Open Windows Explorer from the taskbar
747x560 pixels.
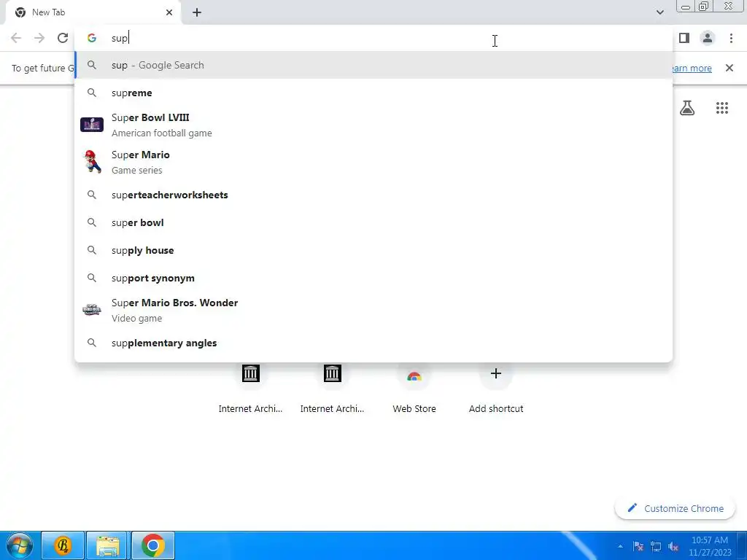[108, 545]
